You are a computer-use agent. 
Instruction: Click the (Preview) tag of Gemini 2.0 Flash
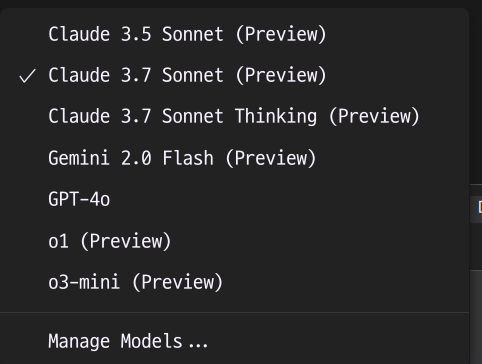coord(271,158)
